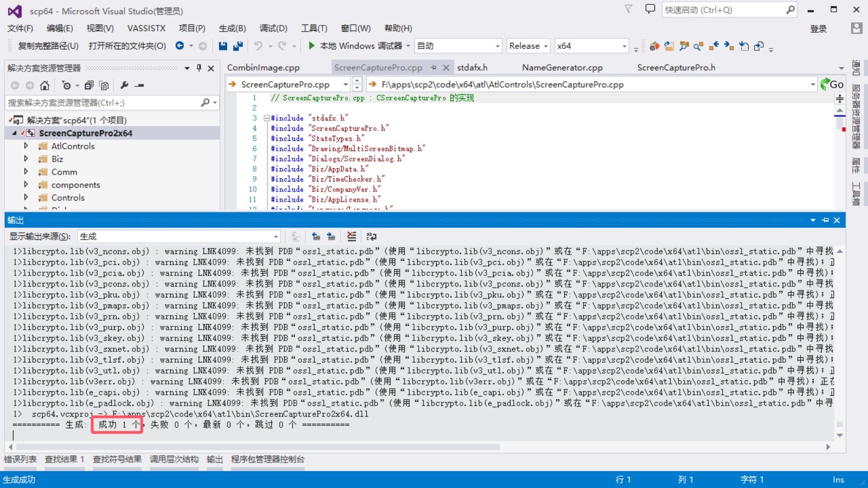The image size is (868, 488).
Task: Switch to the stdafx.h tab
Action: click(472, 68)
